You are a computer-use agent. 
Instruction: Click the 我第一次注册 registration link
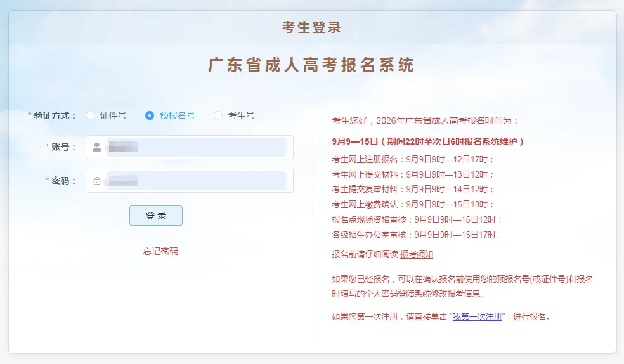(477, 316)
